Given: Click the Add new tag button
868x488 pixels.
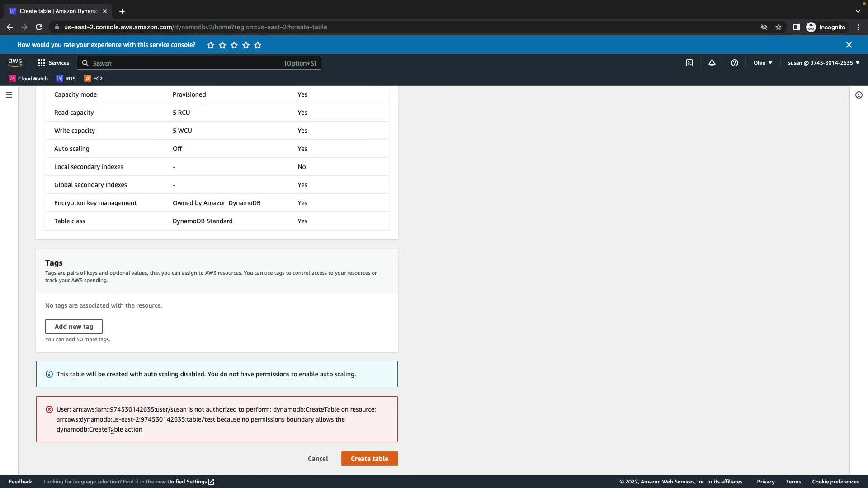Looking at the screenshot, I should pyautogui.click(x=74, y=327).
